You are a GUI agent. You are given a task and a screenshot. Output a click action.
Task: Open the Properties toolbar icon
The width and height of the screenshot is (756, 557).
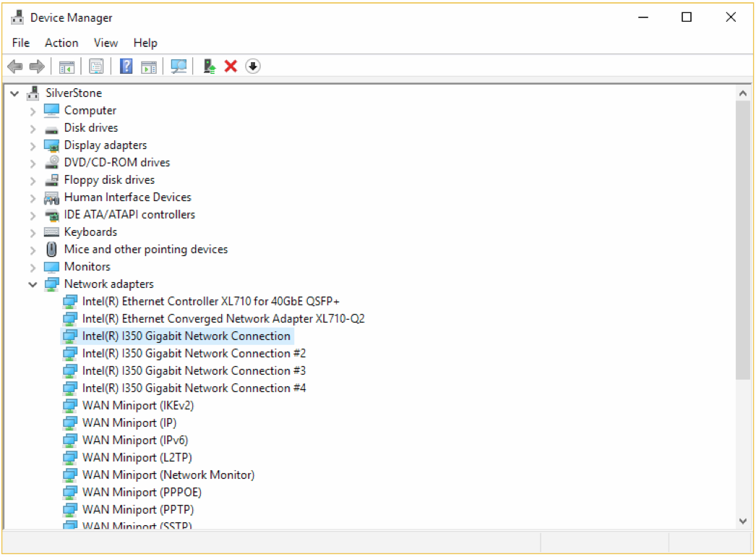96,66
